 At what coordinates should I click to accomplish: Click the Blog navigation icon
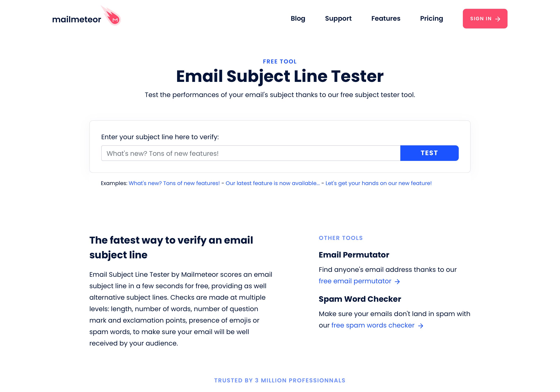point(298,18)
